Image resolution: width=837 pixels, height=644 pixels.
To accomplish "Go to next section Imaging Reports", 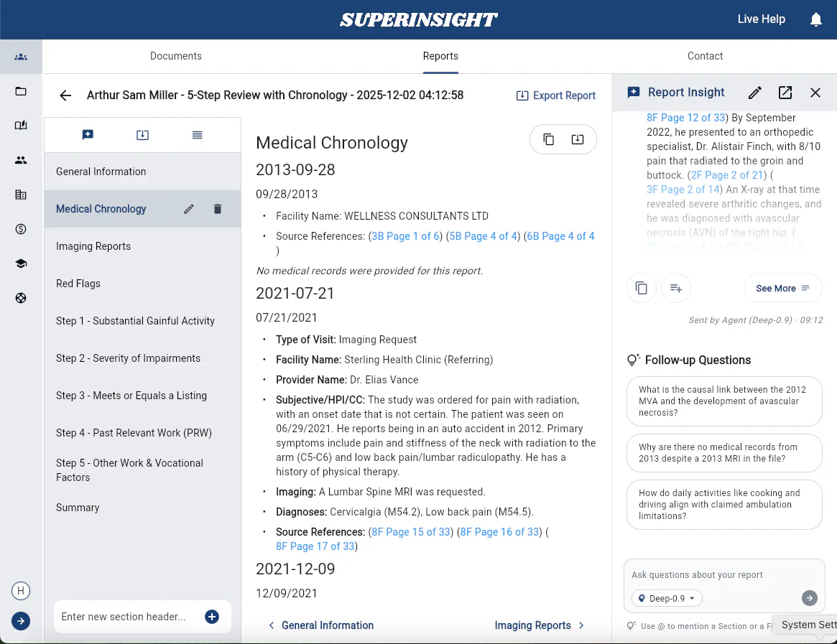I will [540, 625].
